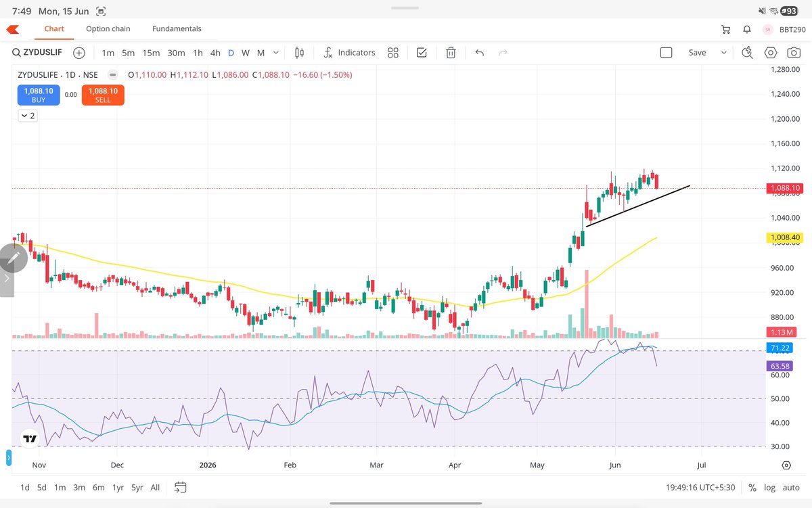Open the Indicators list

(x=348, y=53)
